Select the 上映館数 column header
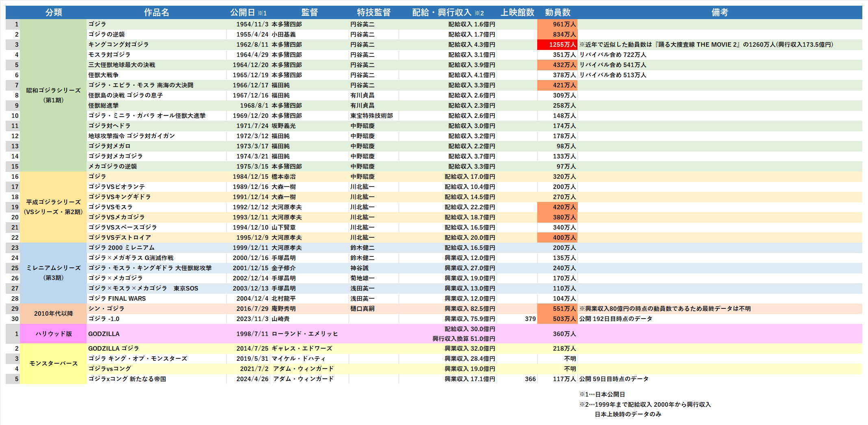The height and width of the screenshot is (425, 868). click(x=517, y=13)
